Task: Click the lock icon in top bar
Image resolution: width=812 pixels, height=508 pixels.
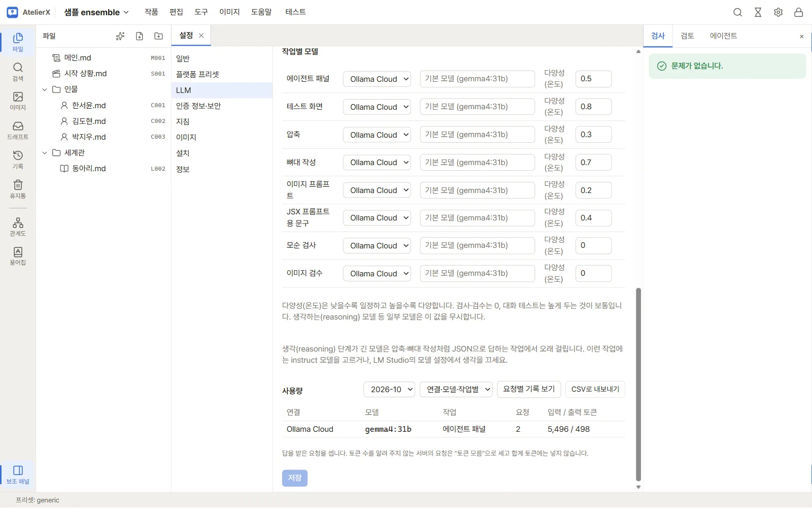Action: click(798, 12)
